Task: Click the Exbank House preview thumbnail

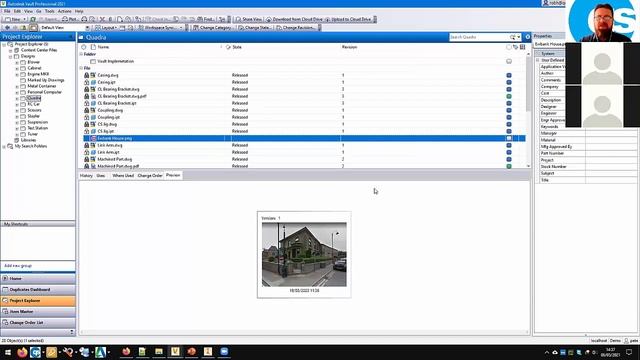Action: (304, 254)
